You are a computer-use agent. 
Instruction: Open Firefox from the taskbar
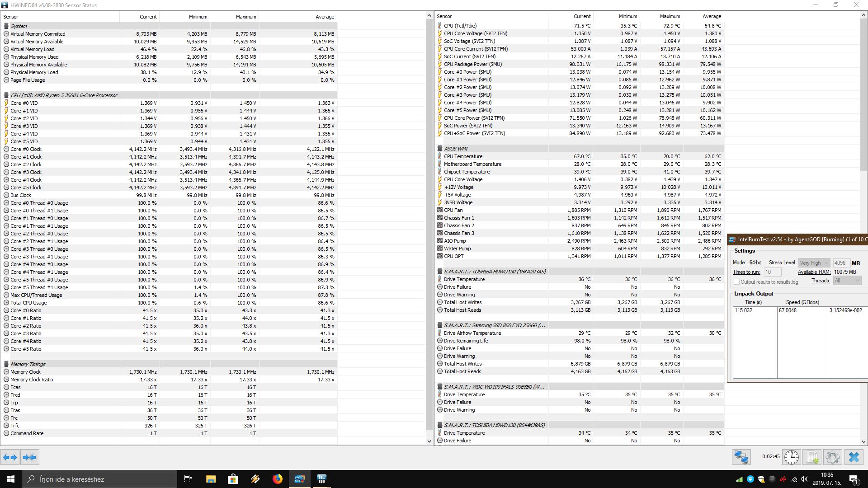pyautogui.click(x=277, y=479)
